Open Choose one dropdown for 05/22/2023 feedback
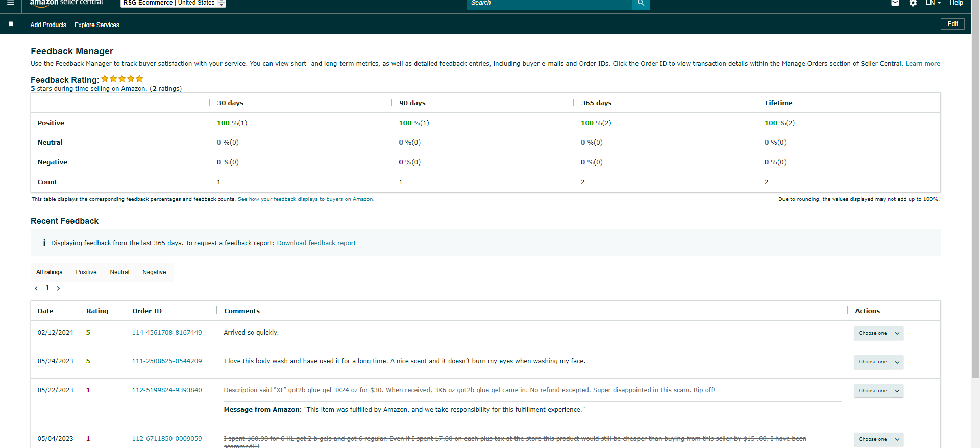 point(878,391)
